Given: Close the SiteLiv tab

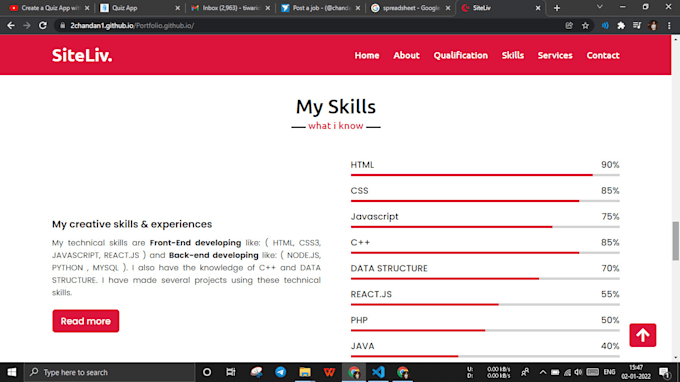Looking at the screenshot, I should coord(538,8).
